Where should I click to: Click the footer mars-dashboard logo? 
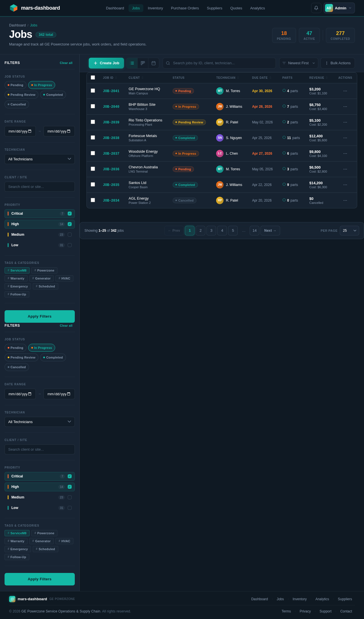click(12, 599)
